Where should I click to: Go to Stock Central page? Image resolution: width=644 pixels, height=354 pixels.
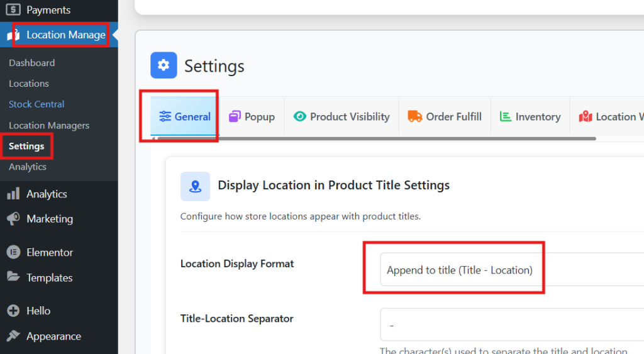click(36, 104)
